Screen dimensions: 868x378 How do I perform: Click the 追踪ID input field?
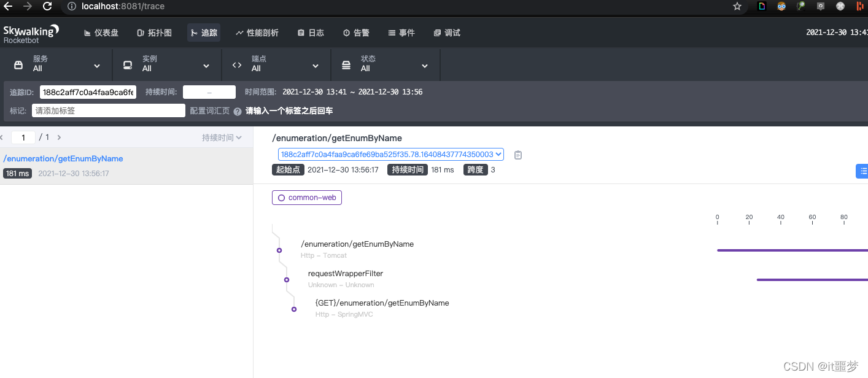(x=88, y=92)
